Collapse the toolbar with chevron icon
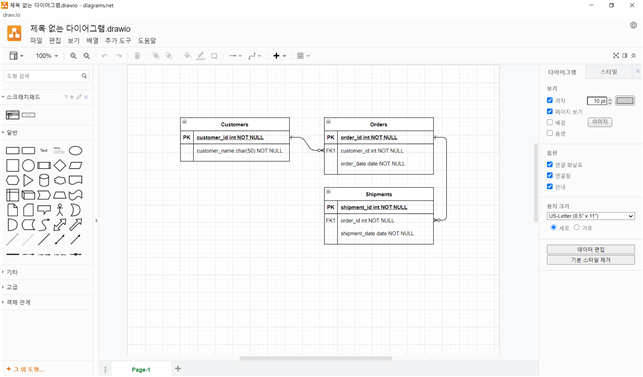The width and height of the screenshot is (643, 377). point(634,55)
